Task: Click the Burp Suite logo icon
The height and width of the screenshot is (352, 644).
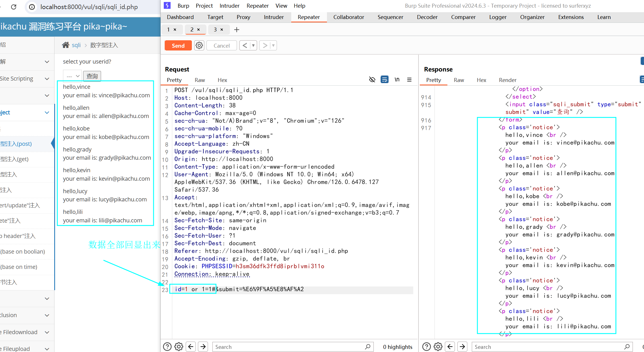Action: (x=167, y=5)
